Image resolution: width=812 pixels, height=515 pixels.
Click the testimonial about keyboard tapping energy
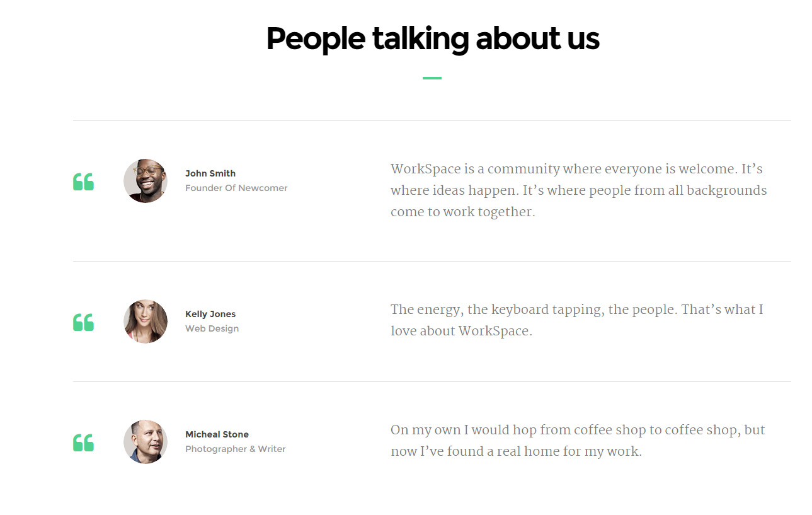577,320
